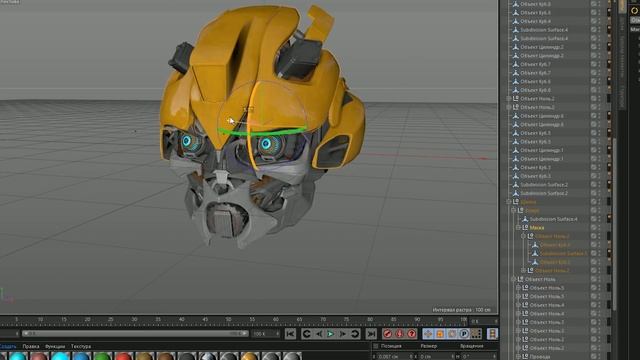
Task: Collapse the Маска group
Action: (x=518, y=228)
